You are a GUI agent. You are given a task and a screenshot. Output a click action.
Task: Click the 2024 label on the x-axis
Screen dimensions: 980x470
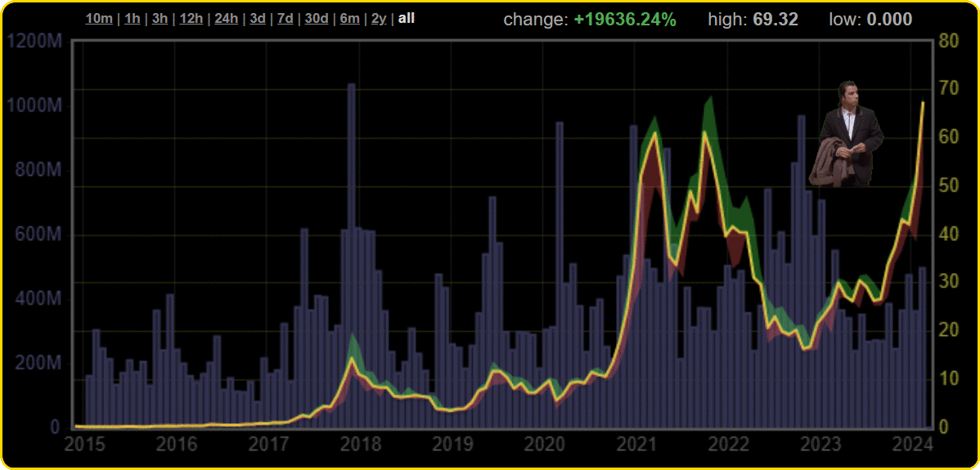pos(913,444)
